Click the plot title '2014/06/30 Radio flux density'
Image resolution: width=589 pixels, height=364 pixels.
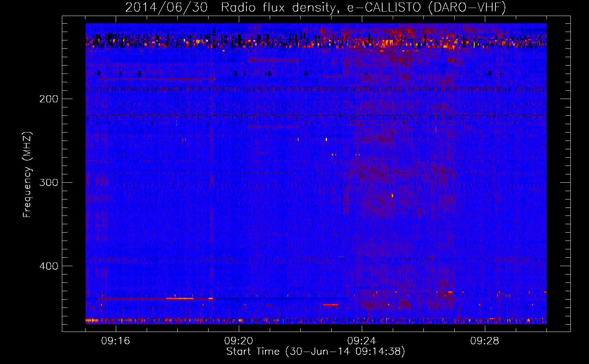pos(316,7)
